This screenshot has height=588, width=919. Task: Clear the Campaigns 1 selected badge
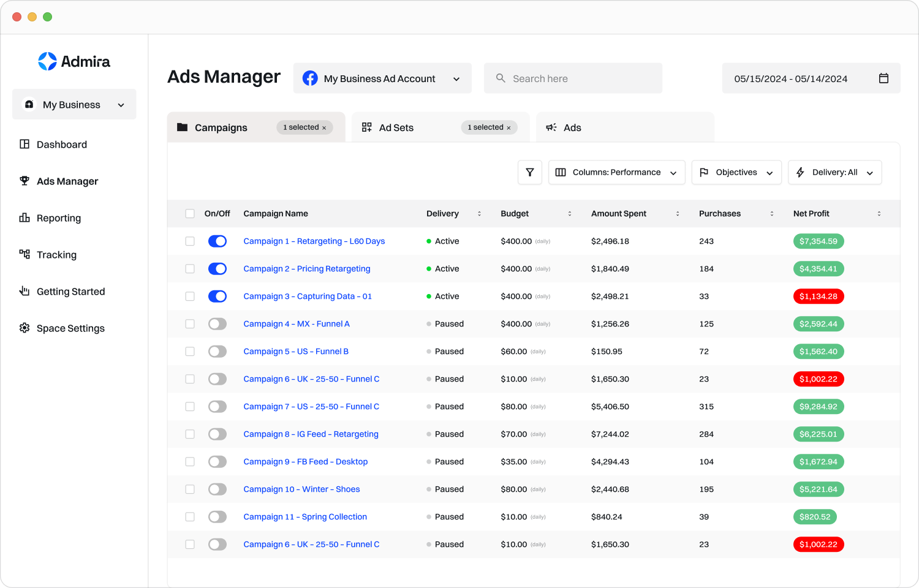click(324, 128)
